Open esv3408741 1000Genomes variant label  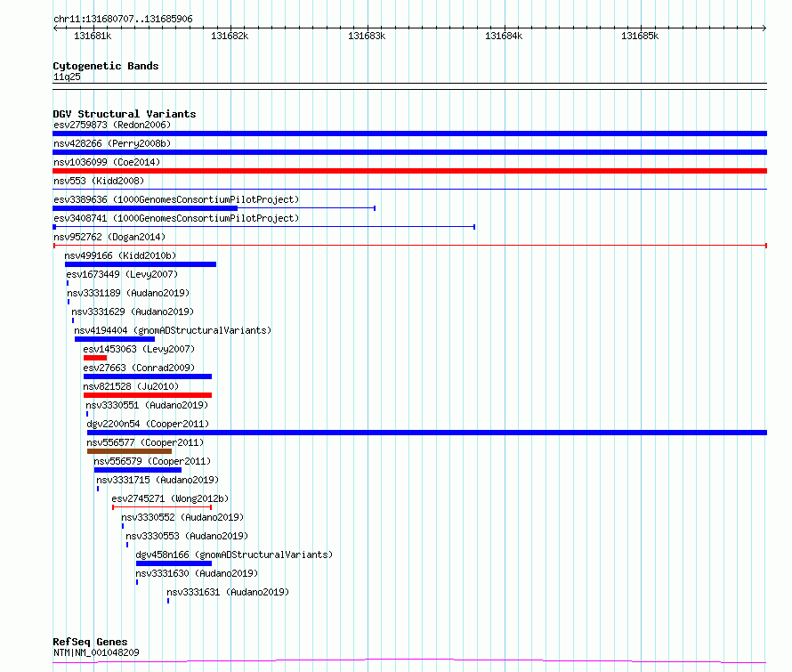click(x=176, y=218)
